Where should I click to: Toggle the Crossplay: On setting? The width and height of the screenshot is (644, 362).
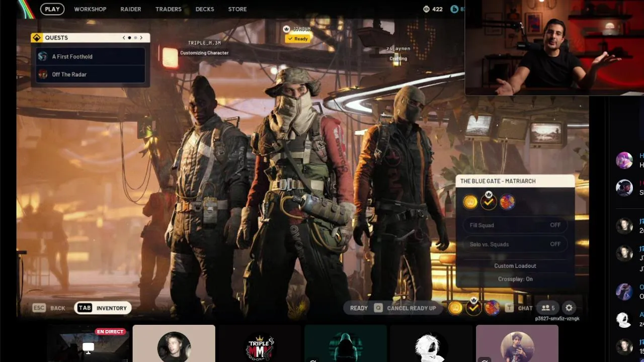pyautogui.click(x=515, y=279)
